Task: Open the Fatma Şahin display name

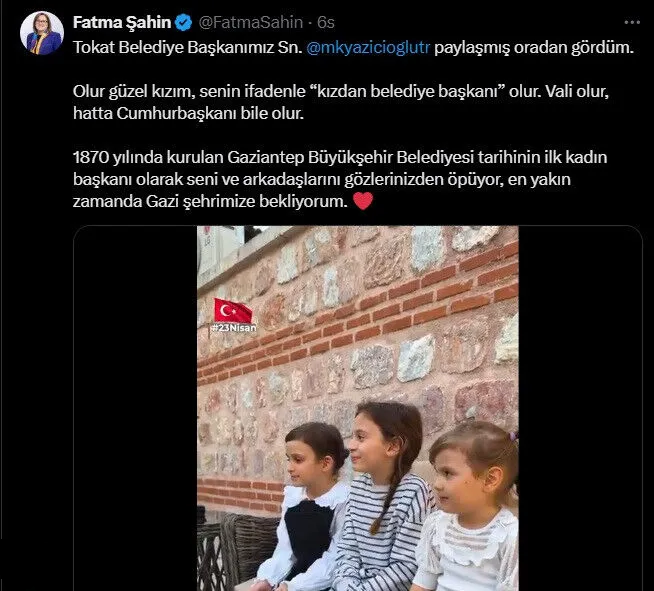Action: pyautogui.click(x=122, y=22)
